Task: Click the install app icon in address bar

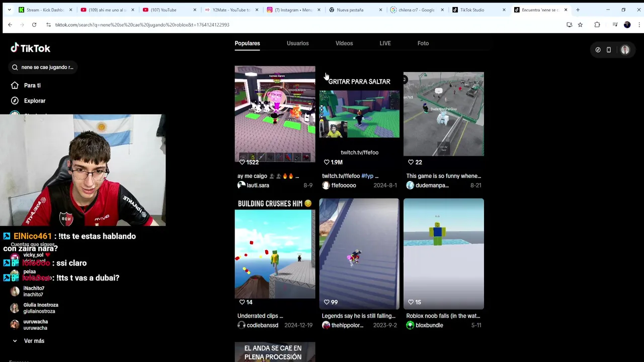Action: click(570, 25)
